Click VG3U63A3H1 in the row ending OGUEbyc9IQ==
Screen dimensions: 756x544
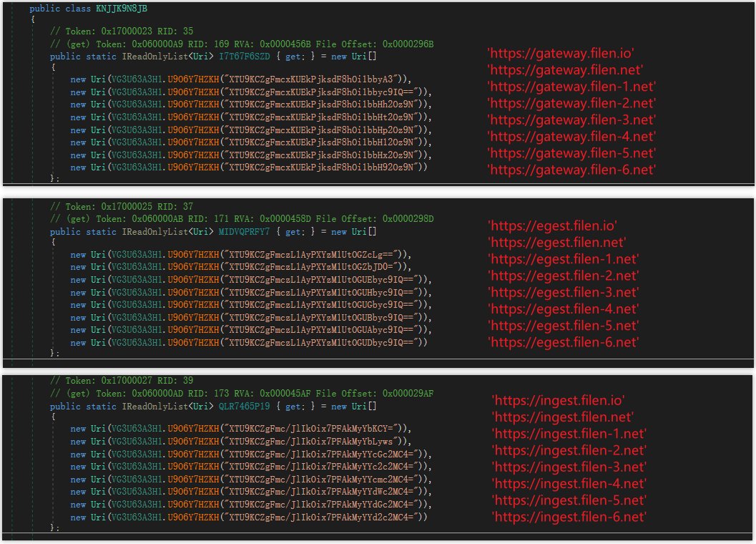(137, 280)
